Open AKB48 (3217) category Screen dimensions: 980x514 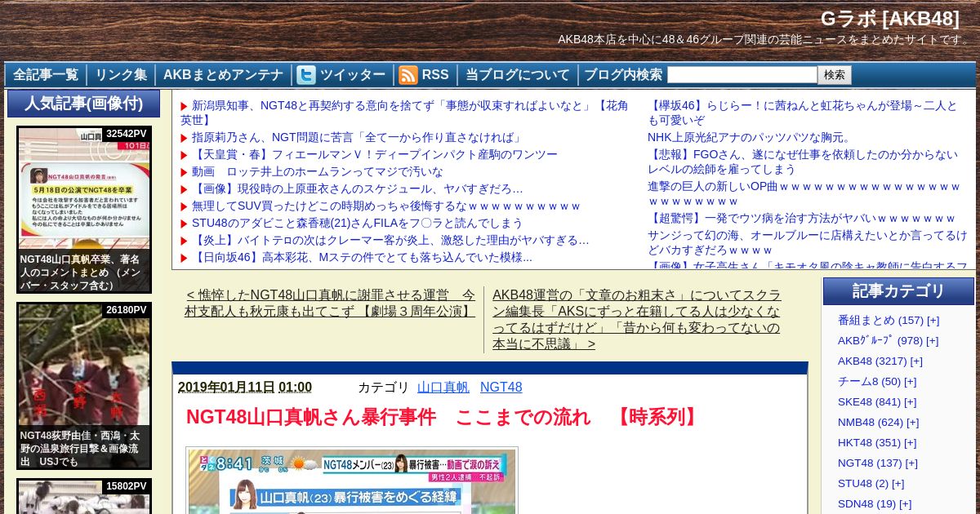coord(872,361)
